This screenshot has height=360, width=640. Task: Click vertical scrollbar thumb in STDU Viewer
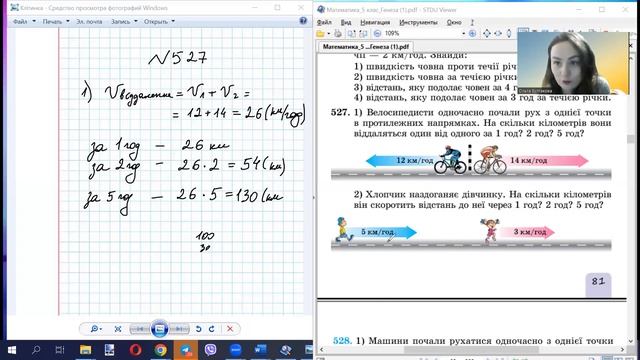point(631,139)
